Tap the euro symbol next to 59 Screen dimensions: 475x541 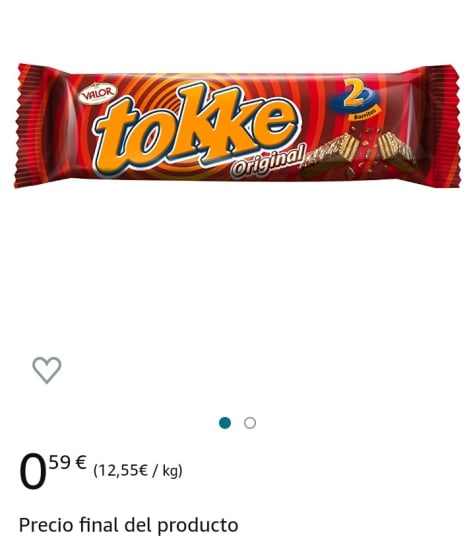click(x=81, y=462)
